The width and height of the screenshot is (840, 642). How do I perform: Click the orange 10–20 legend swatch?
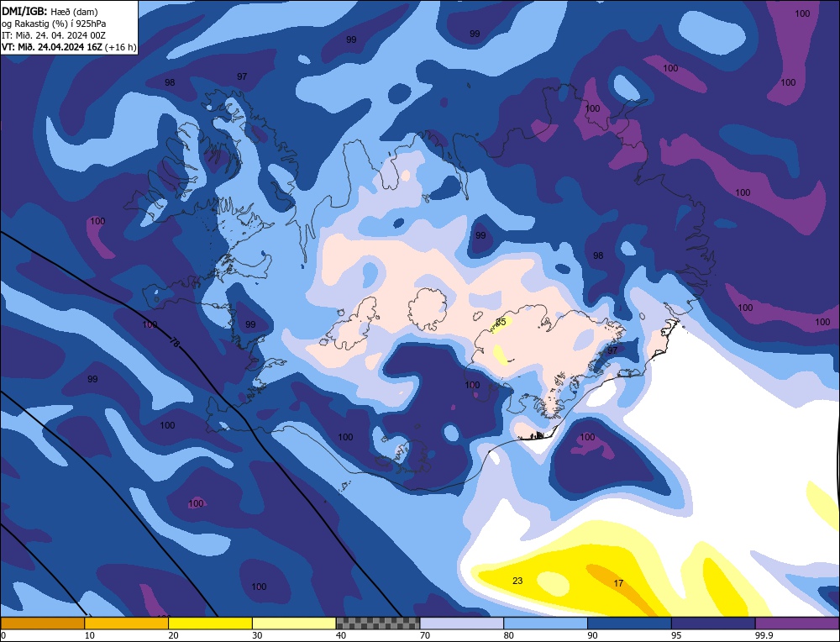click(x=127, y=623)
